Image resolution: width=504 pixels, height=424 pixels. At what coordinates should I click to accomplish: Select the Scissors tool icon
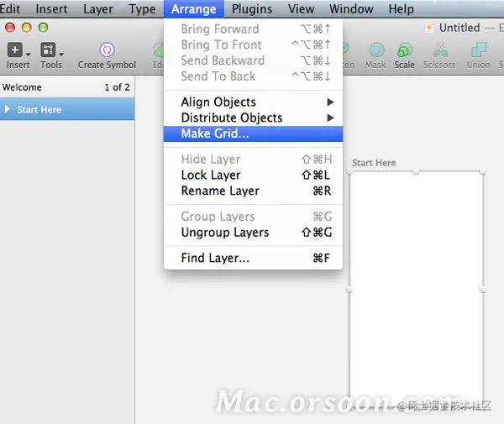pyautogui.click(x=440, y=50)
